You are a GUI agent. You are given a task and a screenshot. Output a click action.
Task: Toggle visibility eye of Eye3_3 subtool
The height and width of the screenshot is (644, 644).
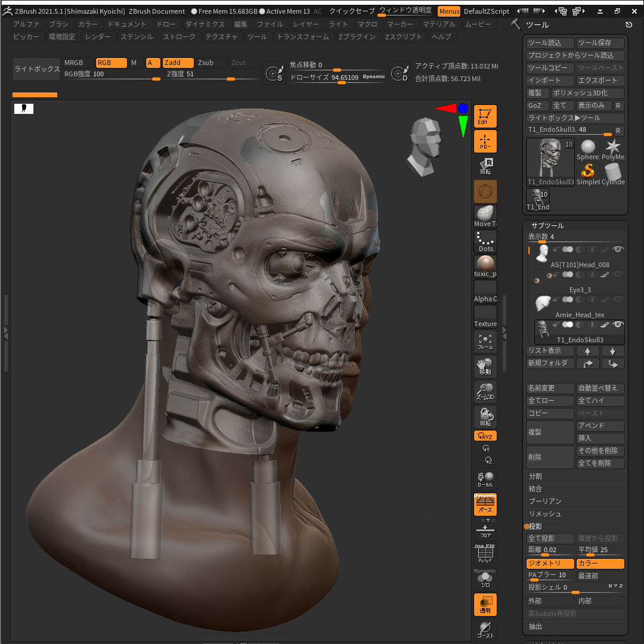618,274
